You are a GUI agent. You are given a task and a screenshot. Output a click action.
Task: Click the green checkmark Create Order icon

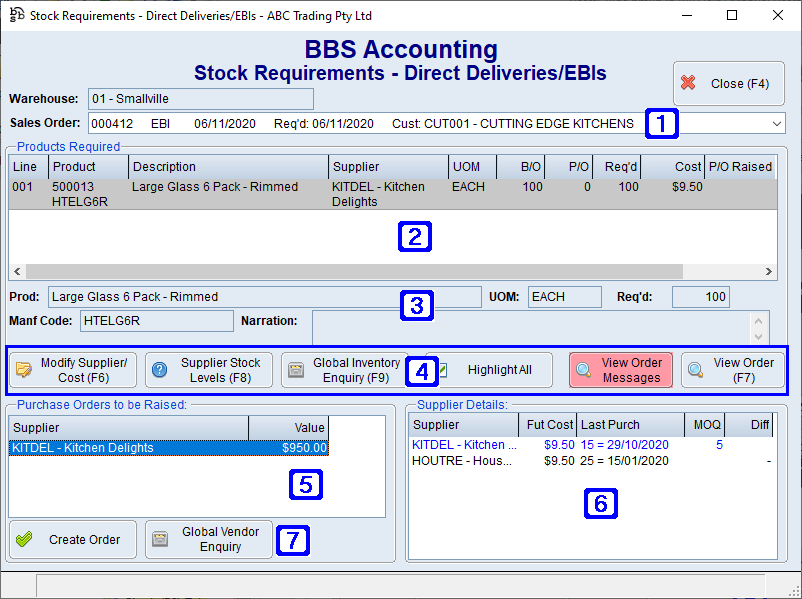pyautogui.click(x=25, y=539)
